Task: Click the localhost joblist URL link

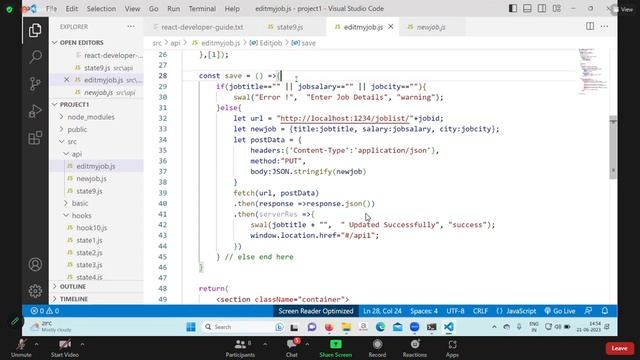Action: (345, 118)
